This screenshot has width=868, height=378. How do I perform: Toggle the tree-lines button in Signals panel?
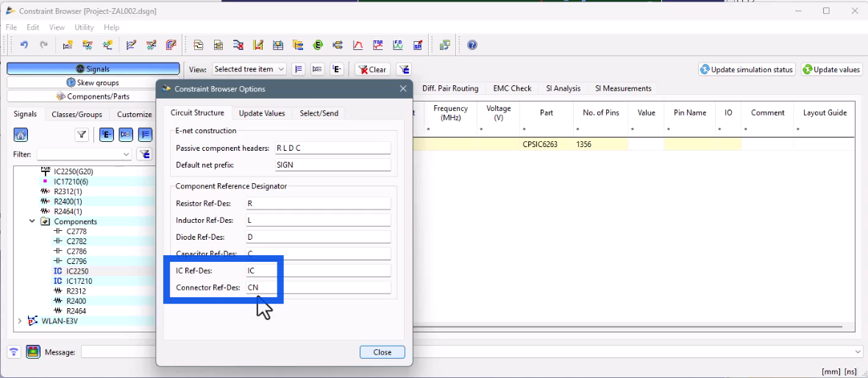(145, 135)
